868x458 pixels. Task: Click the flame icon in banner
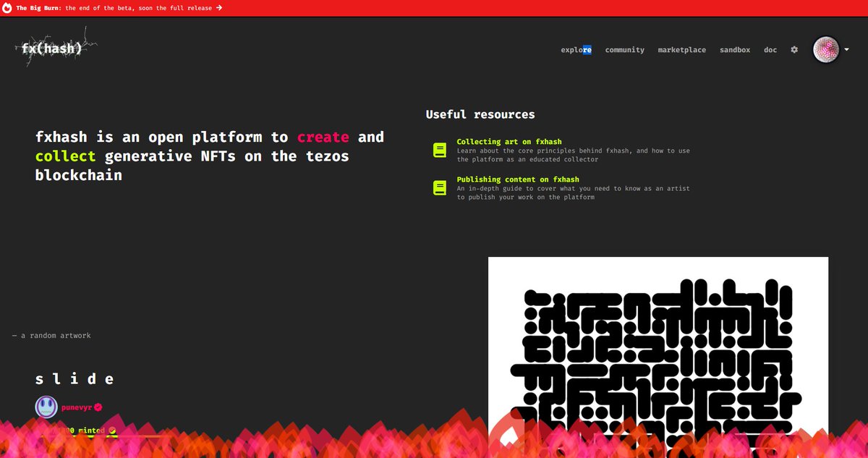(x=7, y=8)
